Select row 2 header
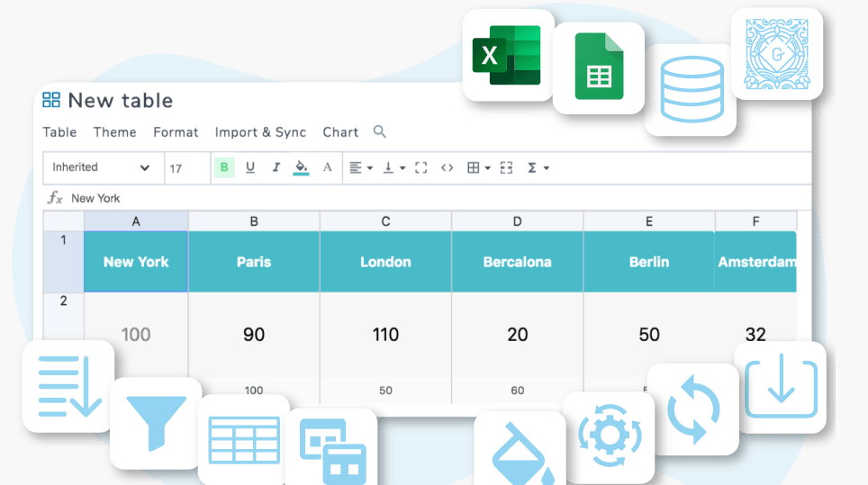 point(64,316)
